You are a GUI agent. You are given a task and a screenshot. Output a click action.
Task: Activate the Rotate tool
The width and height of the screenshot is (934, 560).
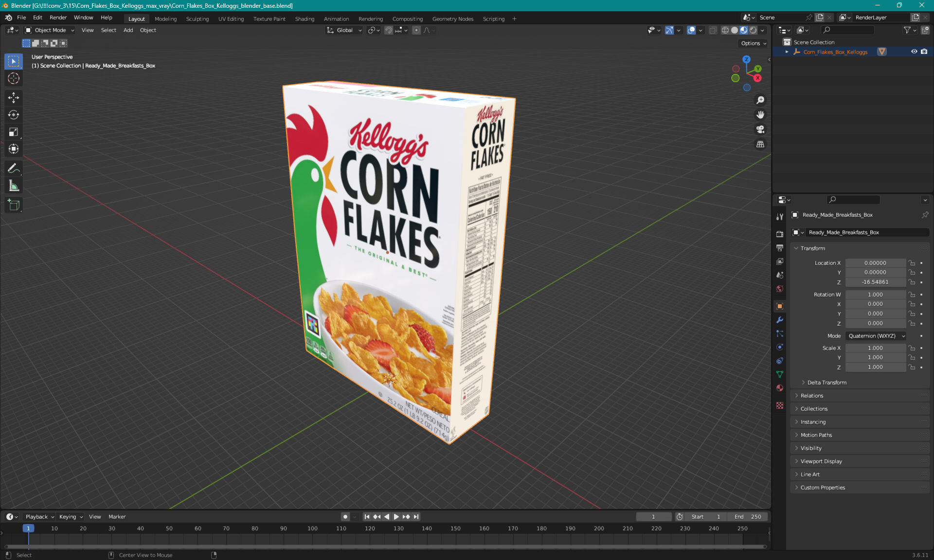(14, 115)
